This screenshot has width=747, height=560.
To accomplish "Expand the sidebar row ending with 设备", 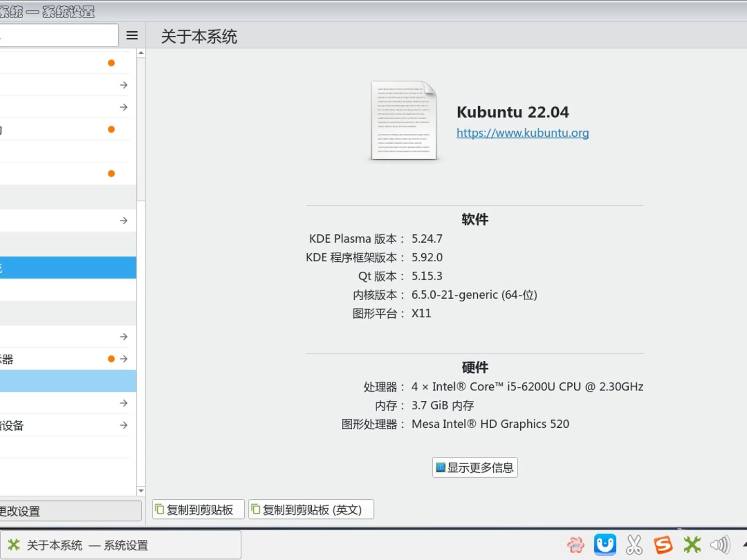I will tap(123, 425).
